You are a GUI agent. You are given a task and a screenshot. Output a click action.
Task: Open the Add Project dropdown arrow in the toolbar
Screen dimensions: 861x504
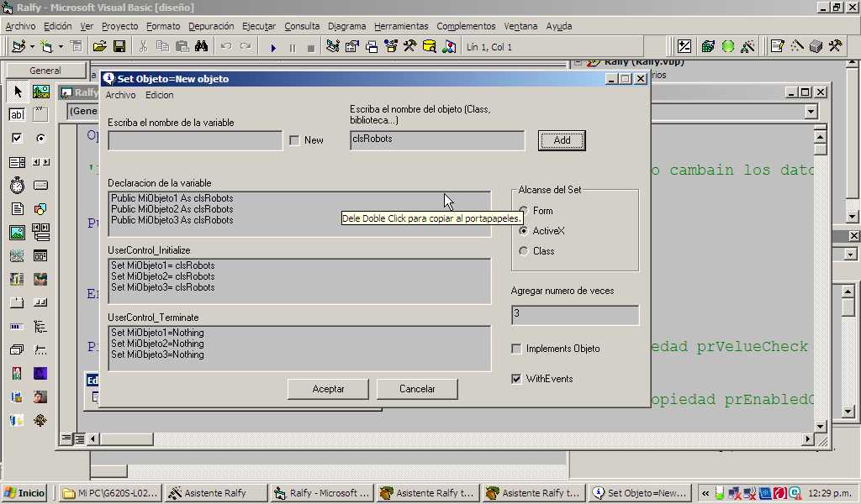click(33, 47)
